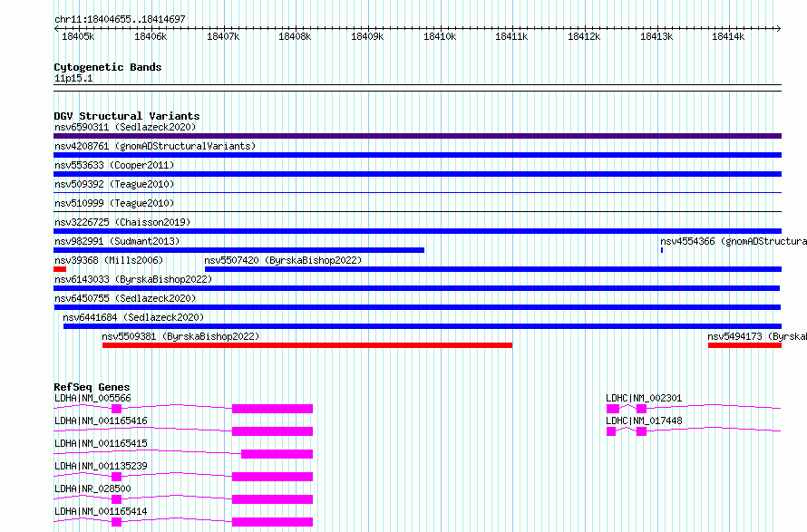This screenshot has width=807, height=532.
Task: Click the blue bar under nsv982991
Action: click(238, 250)
